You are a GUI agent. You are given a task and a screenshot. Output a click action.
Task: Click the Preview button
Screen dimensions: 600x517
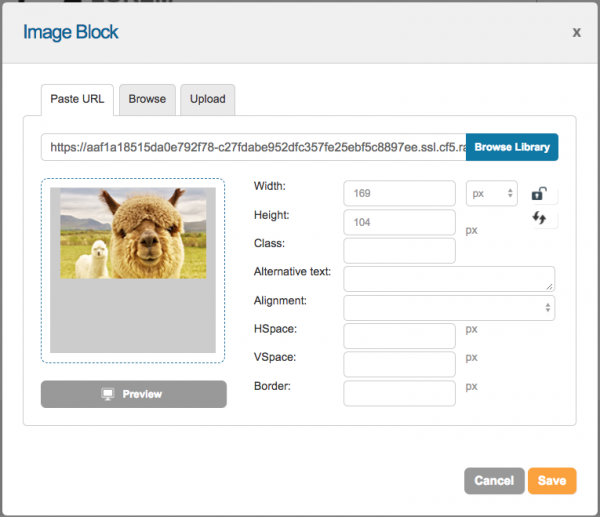(x=134, y=394)
